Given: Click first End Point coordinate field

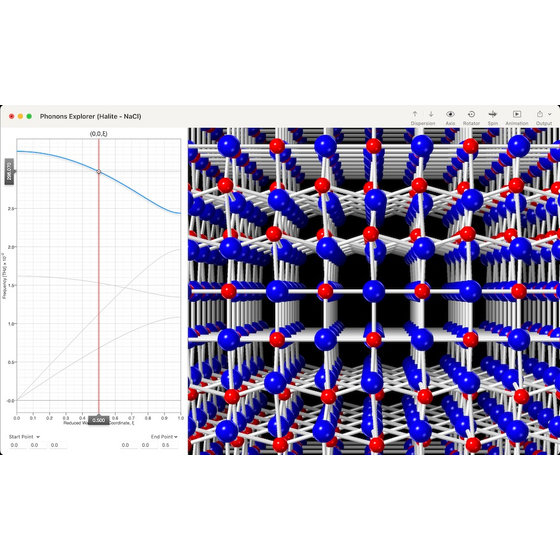Looking at the screenshot, I should 129,445.
